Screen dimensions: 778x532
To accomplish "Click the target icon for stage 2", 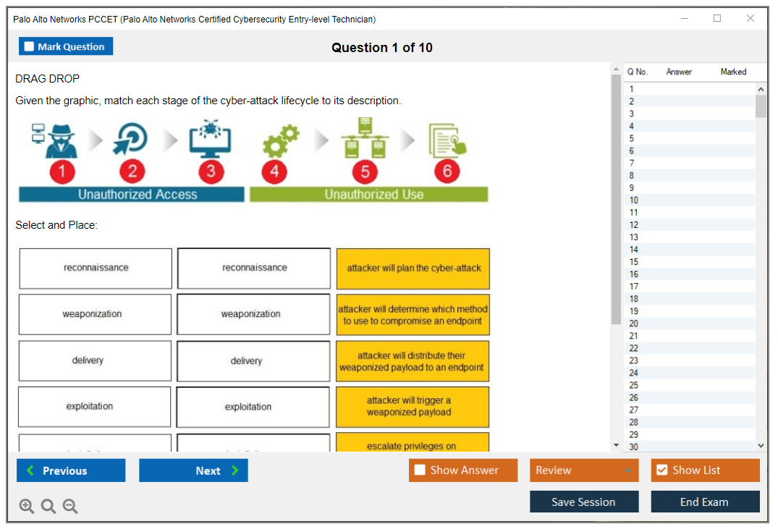I will tap(131, 139).
